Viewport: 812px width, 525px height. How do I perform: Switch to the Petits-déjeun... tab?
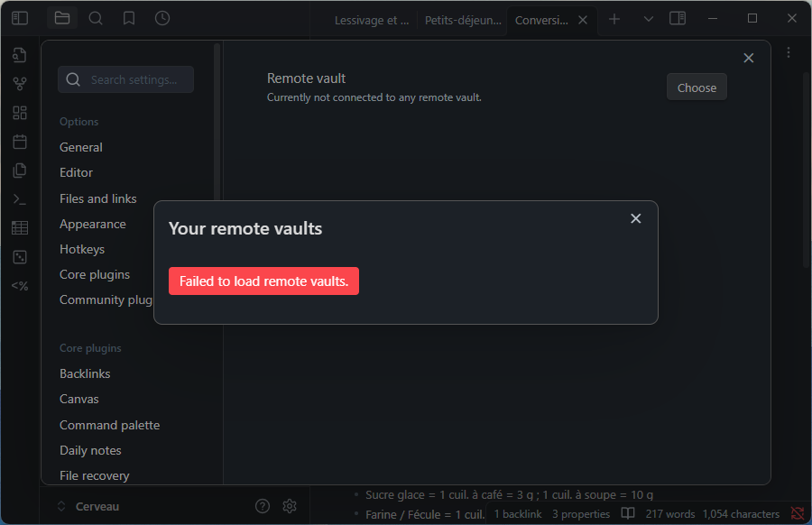pos(462,20)
